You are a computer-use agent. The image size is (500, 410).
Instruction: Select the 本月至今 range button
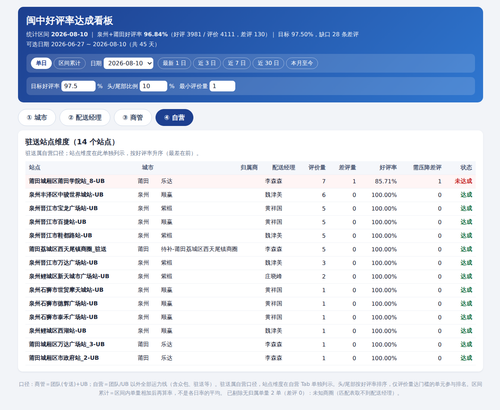[302, 63]
